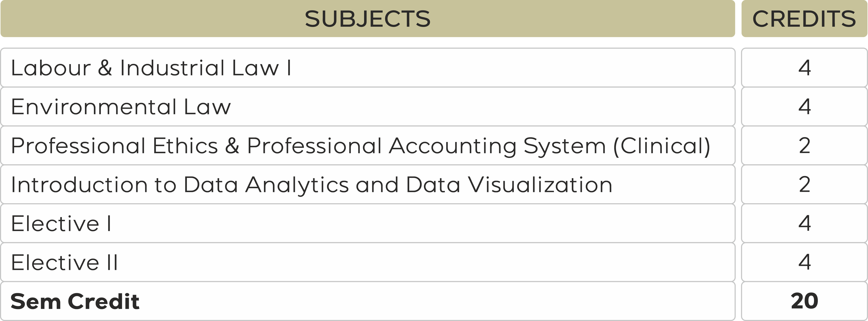Click the ampersand in Labour & Industrial Law

pyautogui.click(x=105, y=68)
